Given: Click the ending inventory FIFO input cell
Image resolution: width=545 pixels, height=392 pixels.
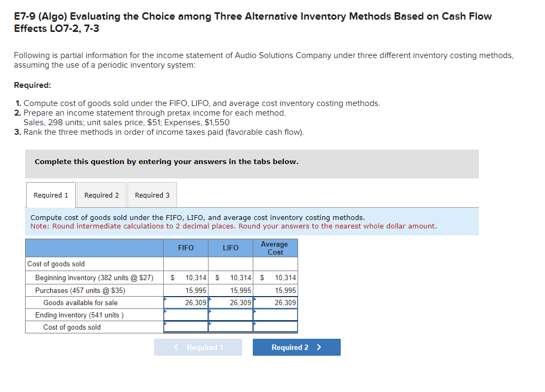Looking at the screenshot, I should point(185,315).
